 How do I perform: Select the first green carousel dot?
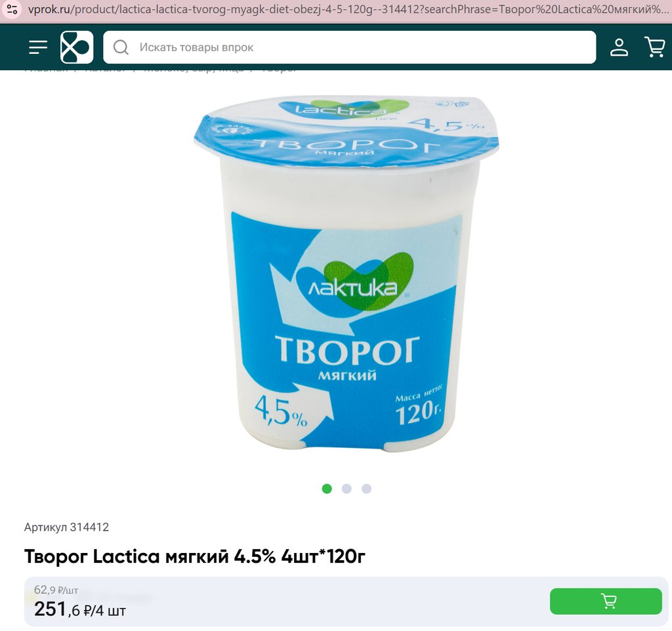[327, 489]
